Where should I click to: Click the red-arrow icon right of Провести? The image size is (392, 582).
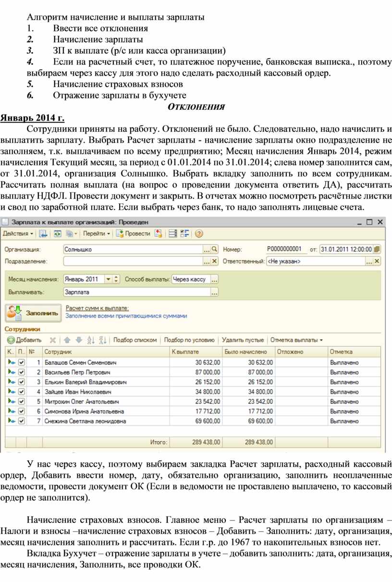tap(158, 234)
